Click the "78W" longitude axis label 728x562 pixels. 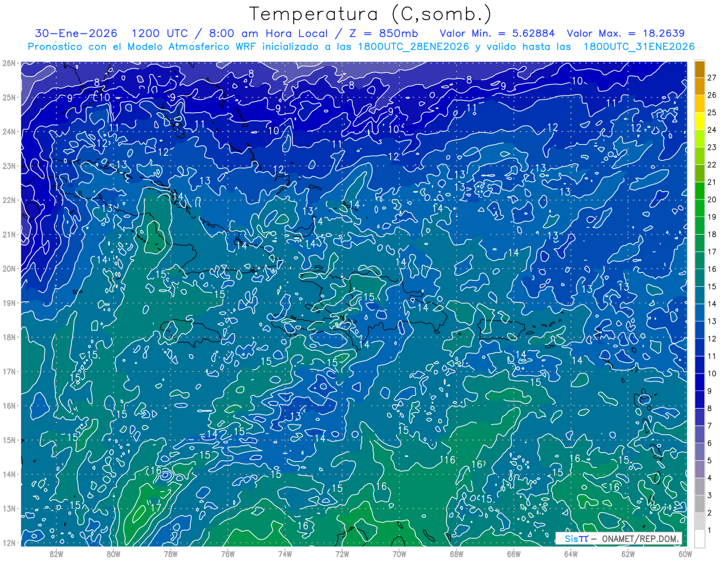170,553
